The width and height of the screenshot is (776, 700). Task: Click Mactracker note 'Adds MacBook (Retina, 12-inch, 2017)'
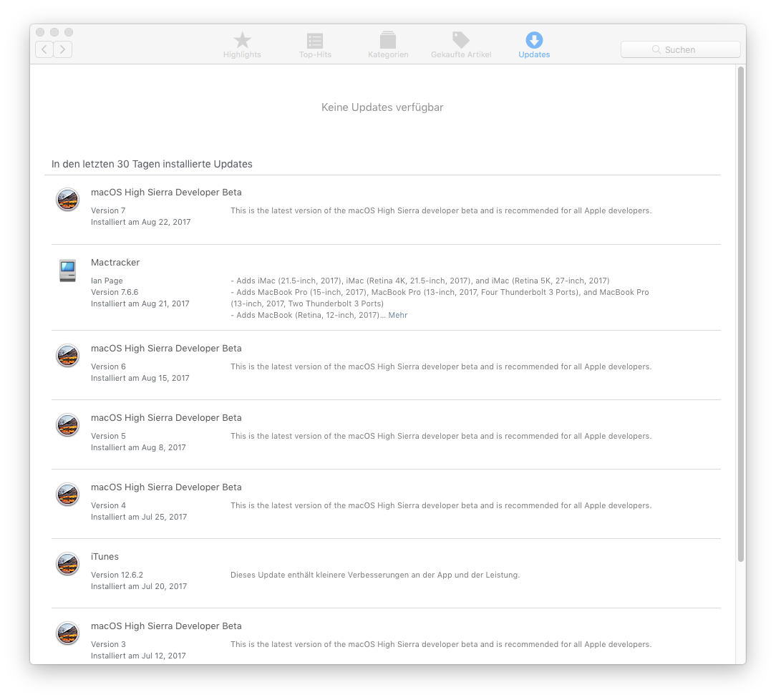[x=308, y=315]
